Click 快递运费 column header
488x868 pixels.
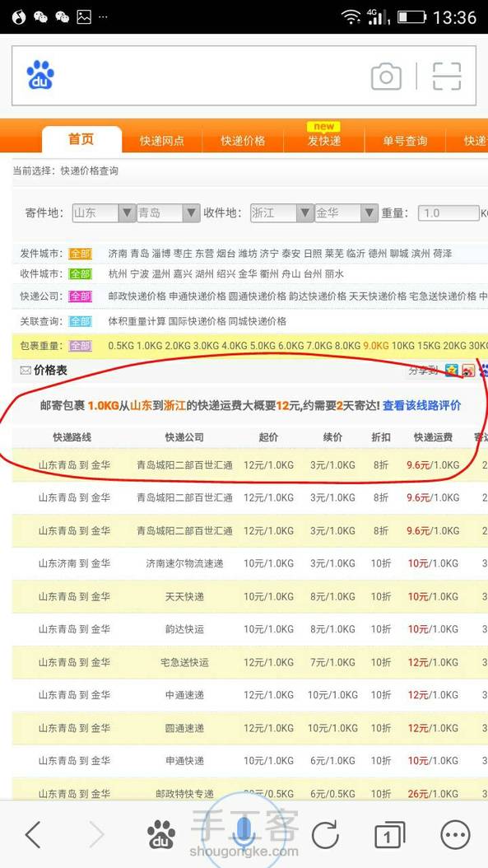[433, 437]
